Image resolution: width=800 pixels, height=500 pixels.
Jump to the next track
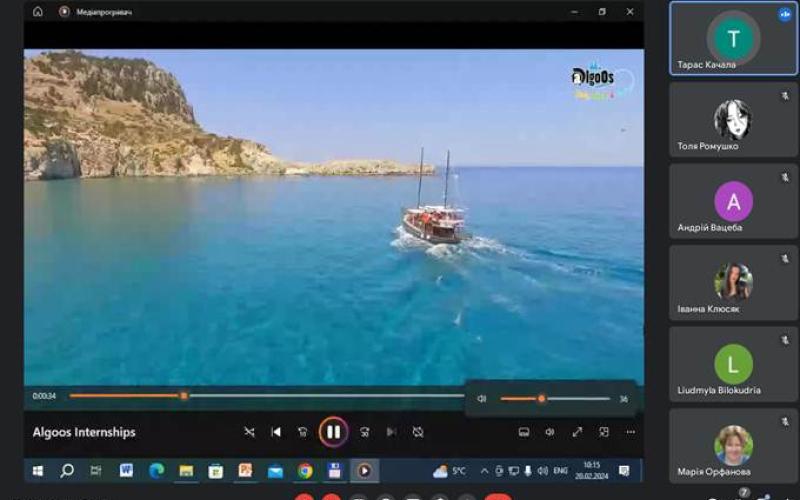(x=391, y=432)
